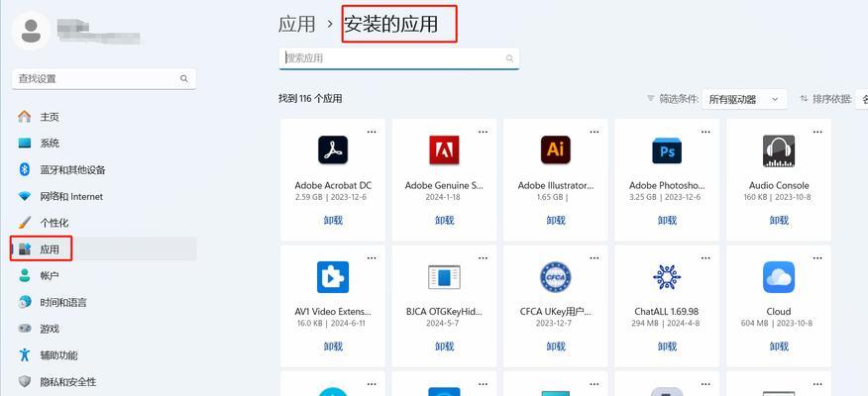This screenshot has height=396, width=868.
Task: Uninstall BJCA OTGKeyHid via 卸载
Action: click(444, 346)
